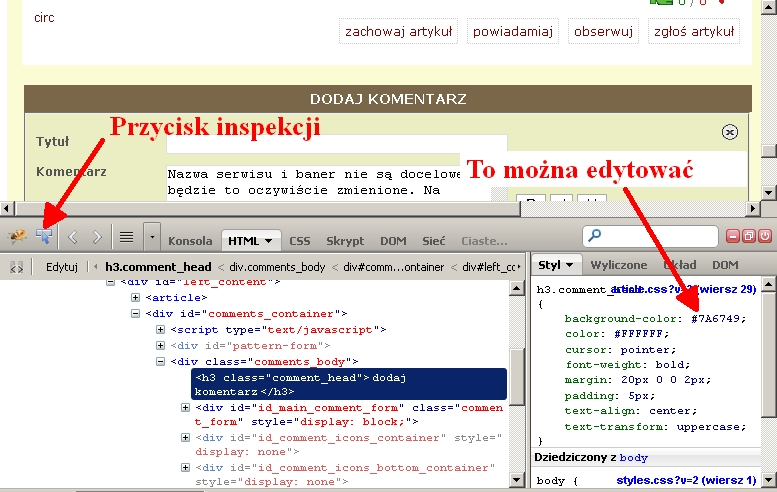This screenshot has height=492, width=777.
Task: Click font-weight: bold property
Action: pos(627,365)
